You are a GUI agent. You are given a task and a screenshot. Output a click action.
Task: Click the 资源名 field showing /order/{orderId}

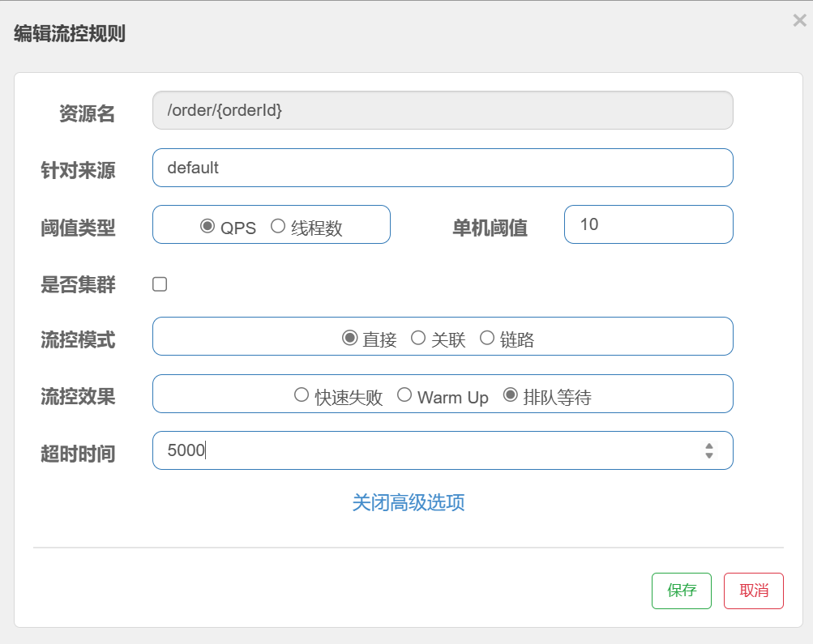[x=443, y=110]
